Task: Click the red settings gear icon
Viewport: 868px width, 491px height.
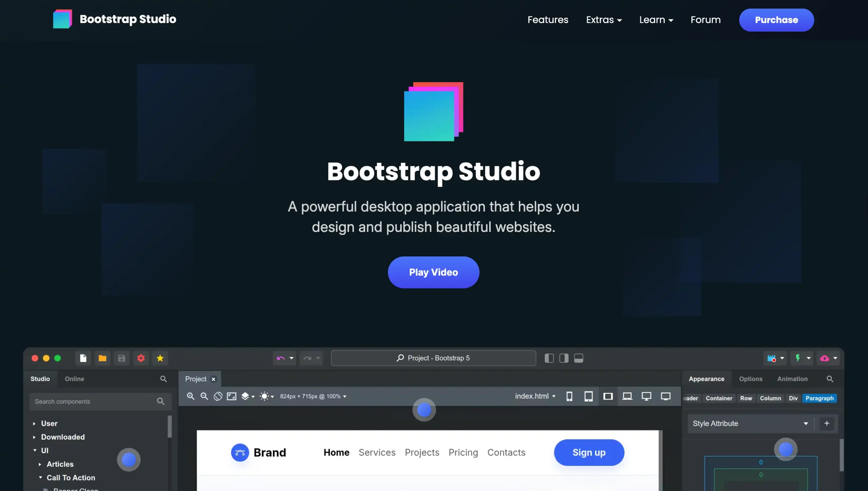Action: (x=141, y=358)
